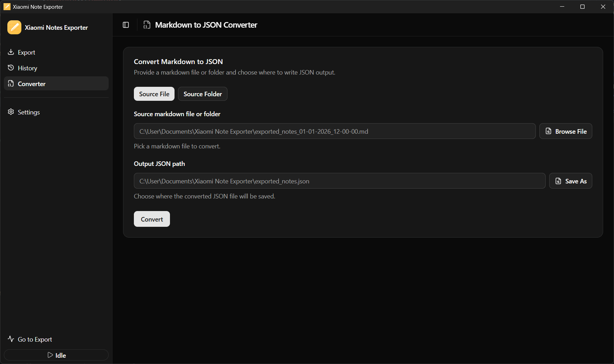The height and width of the screenshot is (364, 614).
Task: Select the Converter menu item
Action: coord(56,84)
